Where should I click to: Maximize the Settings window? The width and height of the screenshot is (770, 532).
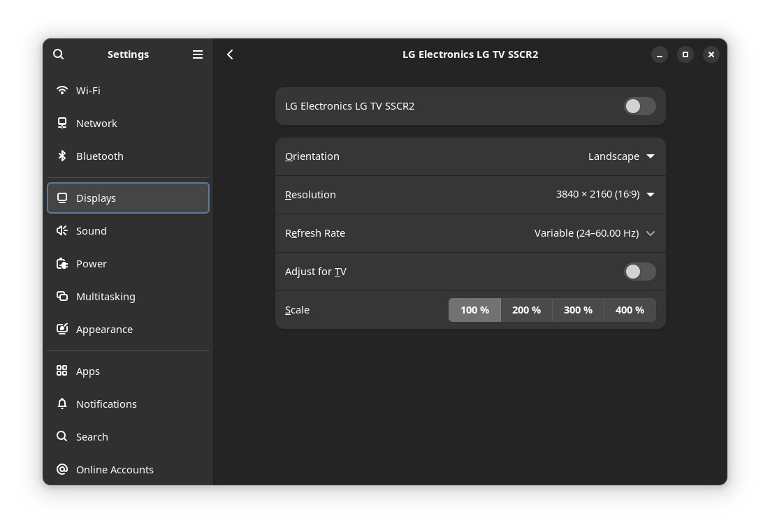pos(685,54)
